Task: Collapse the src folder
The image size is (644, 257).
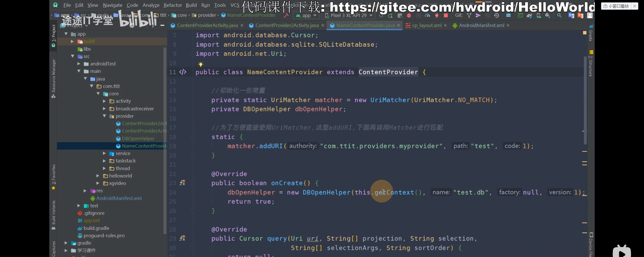Action: tap(73, 56)
